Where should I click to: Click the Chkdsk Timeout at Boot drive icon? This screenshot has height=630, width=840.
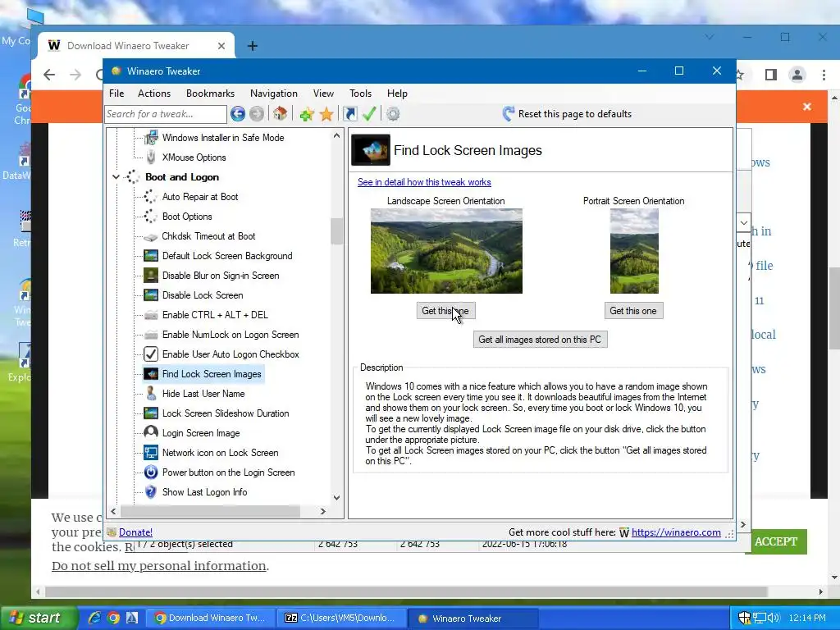151,237
